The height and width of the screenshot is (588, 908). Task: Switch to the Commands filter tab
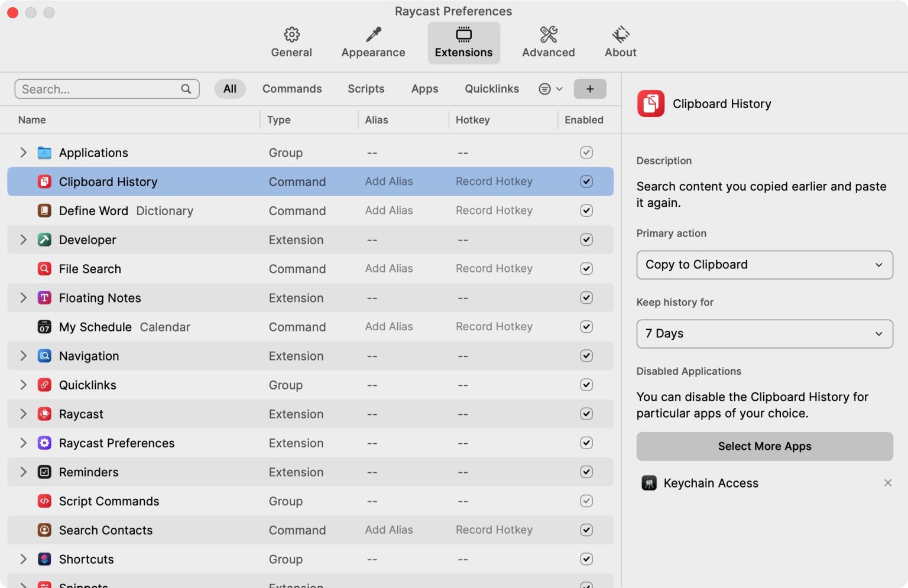pyautogui.click(x=292, y=89)
